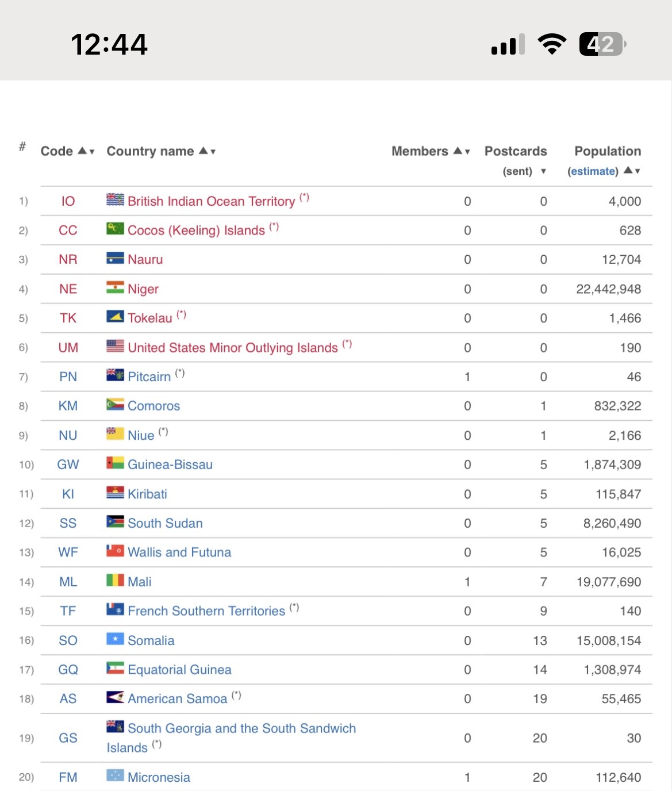Click the Micronesia flag icon
Screen dimensions: 672x791
115,775
